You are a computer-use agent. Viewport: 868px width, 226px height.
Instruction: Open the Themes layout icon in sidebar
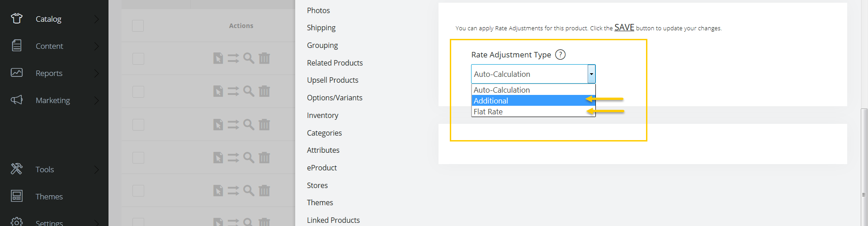[x=17, y=196]
